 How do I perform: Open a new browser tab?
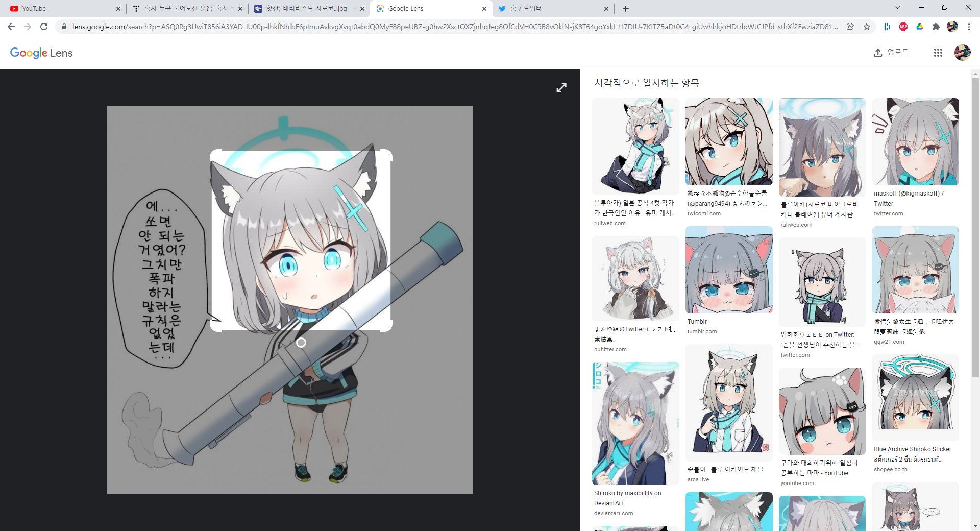click(626, 9)
